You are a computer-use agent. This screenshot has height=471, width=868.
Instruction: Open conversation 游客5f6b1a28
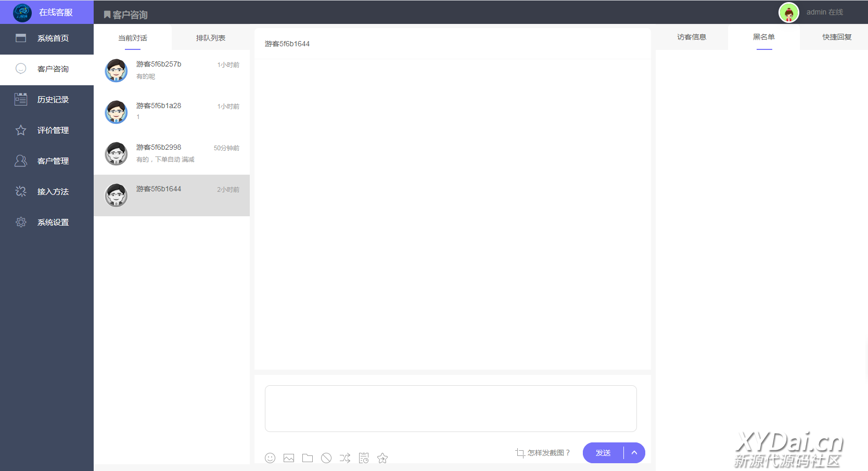coord(172,112)
